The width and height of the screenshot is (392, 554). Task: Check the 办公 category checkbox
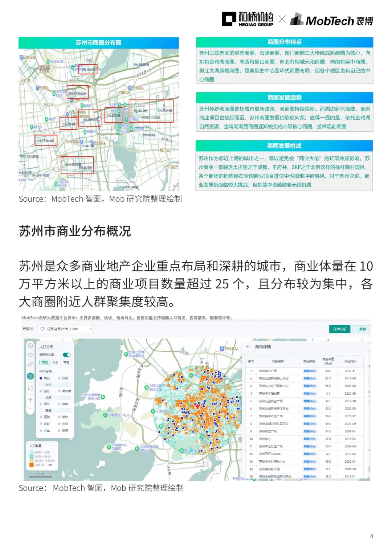coord(41,385)
